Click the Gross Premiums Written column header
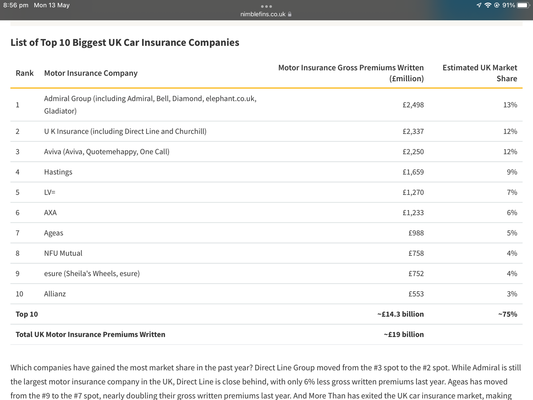Screen dimensions: 533x400 [351, 73]
